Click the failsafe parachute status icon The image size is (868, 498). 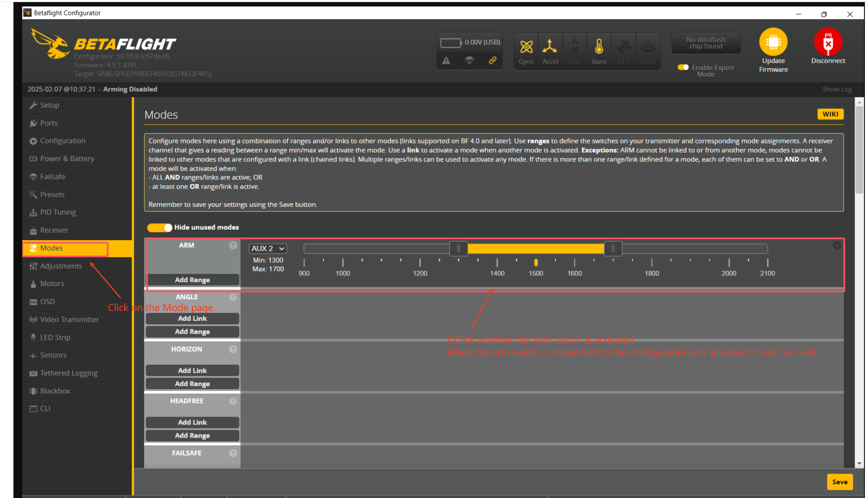click(469, 61)
